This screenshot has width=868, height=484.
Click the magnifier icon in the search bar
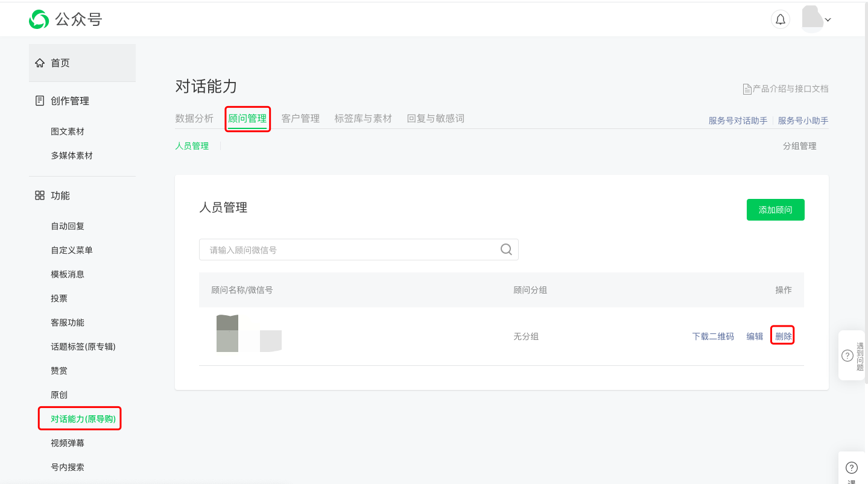click(x=506, y=249)
